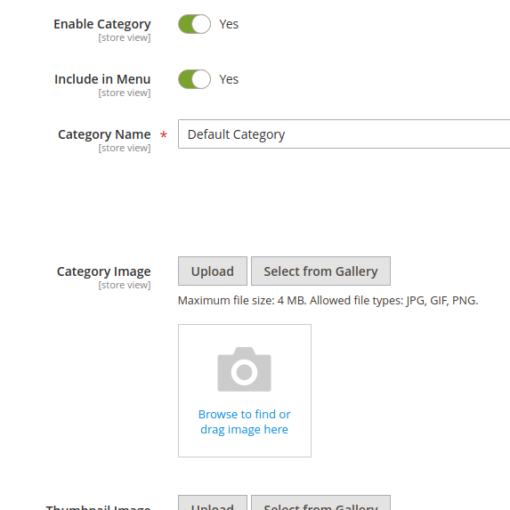Viewport: 510px width, 510px height.
Task: Click the Category Image field label
Action: [x=104, y=272]
